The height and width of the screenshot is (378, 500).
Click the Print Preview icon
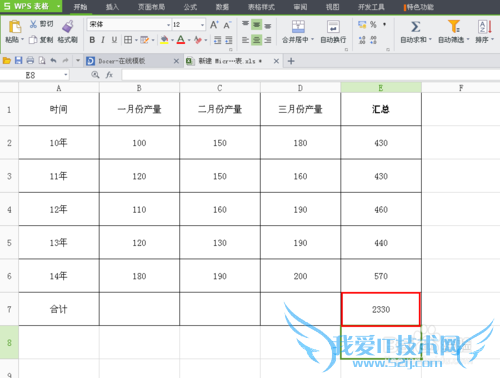[x=42, y=61]
